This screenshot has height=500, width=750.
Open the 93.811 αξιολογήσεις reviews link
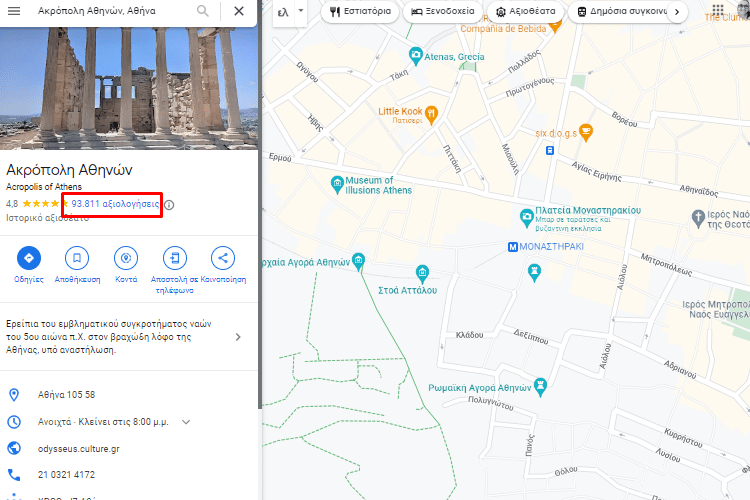tap(115, 204)
